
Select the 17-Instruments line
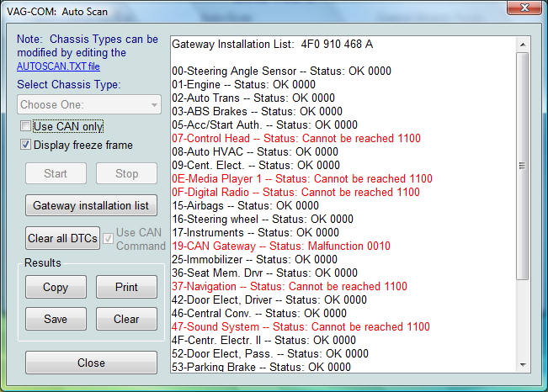click(x=255, y=232)
